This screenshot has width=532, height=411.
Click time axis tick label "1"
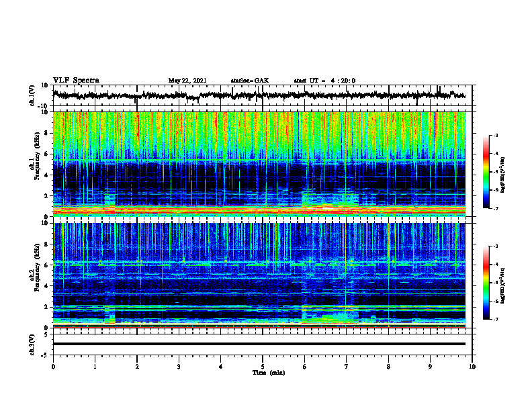pyautogui.click(x=95, y=367)
